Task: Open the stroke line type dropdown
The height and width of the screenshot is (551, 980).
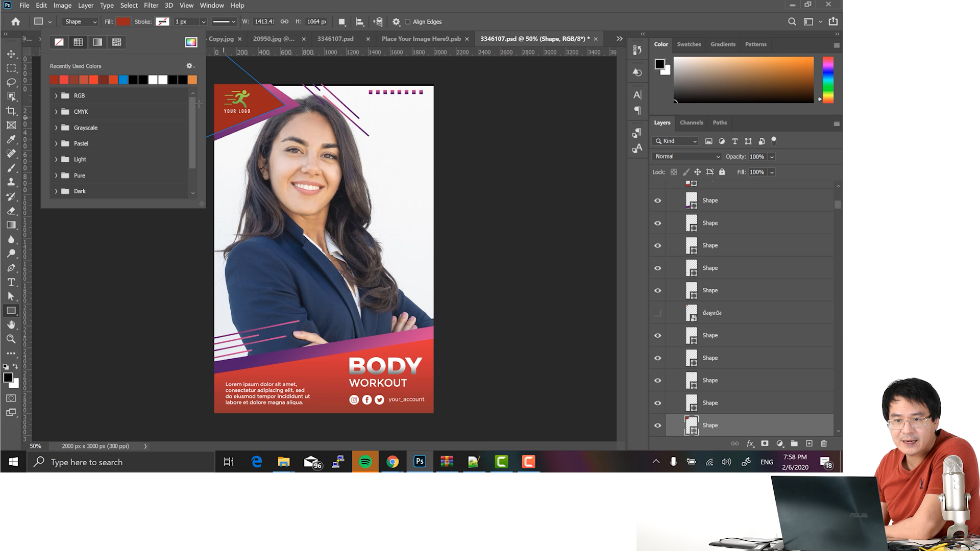Action: 224,22
